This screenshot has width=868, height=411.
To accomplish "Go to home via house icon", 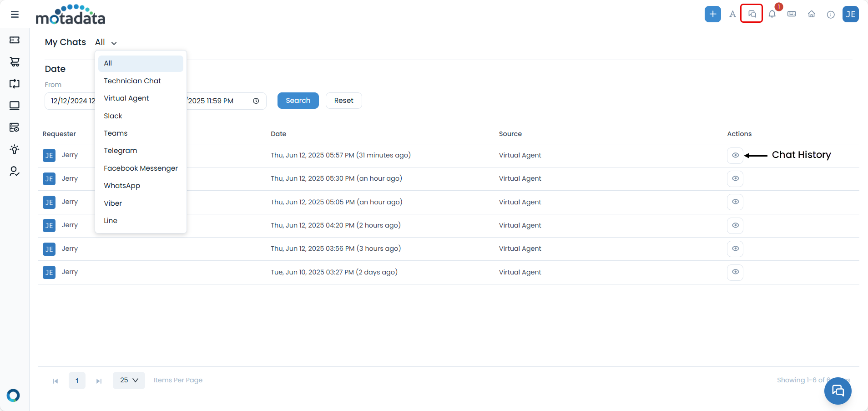I will [811, 14].
